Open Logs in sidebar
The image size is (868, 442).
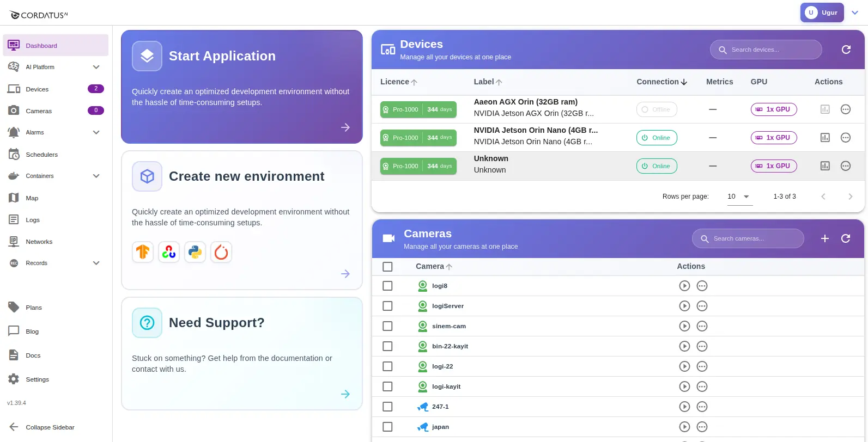click(56, 219)
